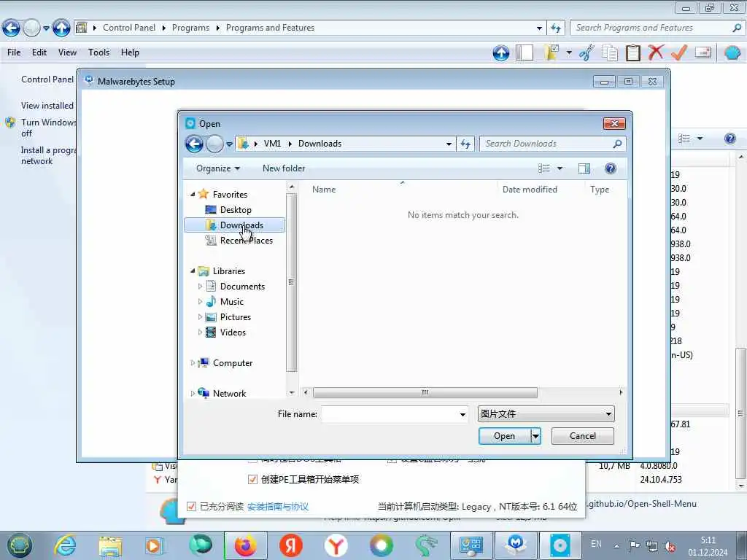Click the orange checkmark Properties toolbar icon
Image resolution: width=747 pixels, height=560 pixels.
coord(679,52)
